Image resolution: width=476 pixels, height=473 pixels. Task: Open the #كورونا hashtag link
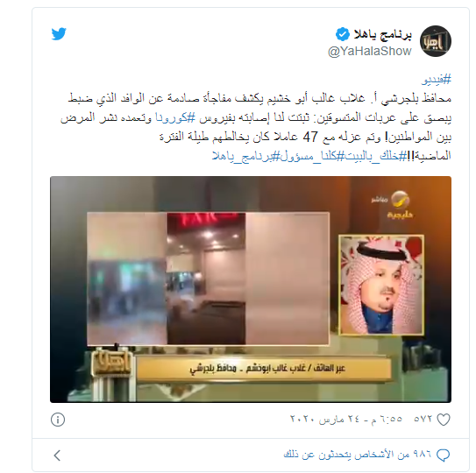pyautogui.click(x=175, y=117)
